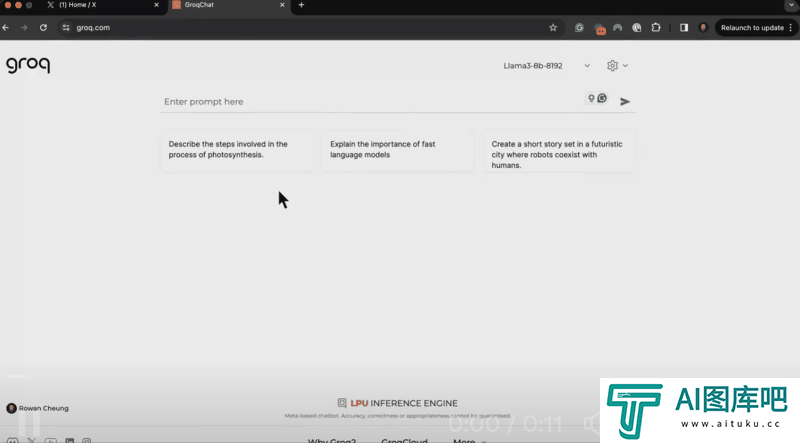The image size is (800, 443).
Task: Click the lightbulb icon in the prompt field
Action: 591,98
